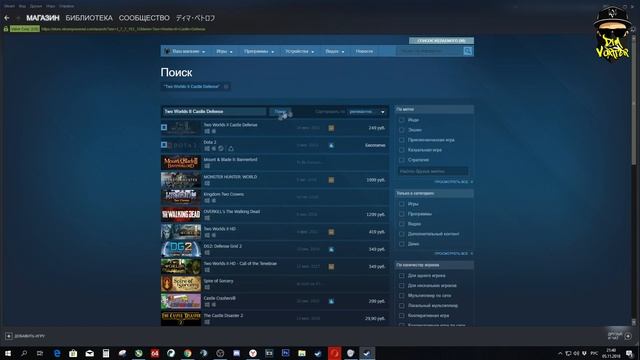Viewport: 640px width, 360px height.
Task: Launch Microsoft Edge from the taskbar
Action: [x=57, y=353]
